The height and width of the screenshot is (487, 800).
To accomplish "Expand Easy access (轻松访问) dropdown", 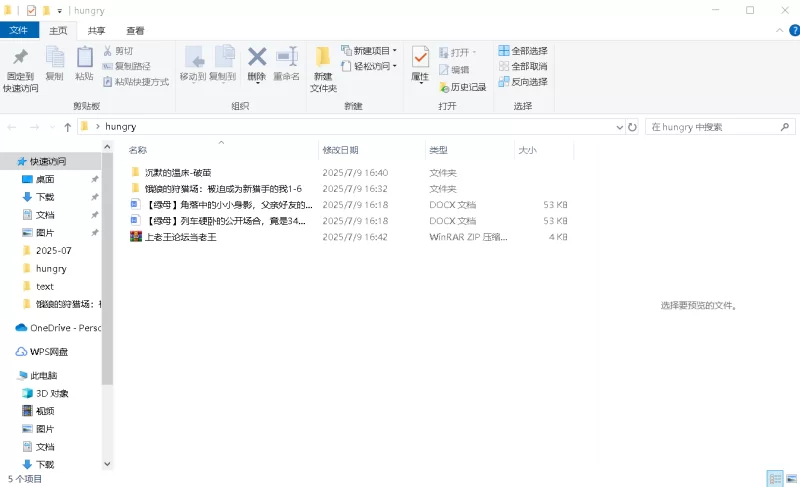I will (394, 66).
